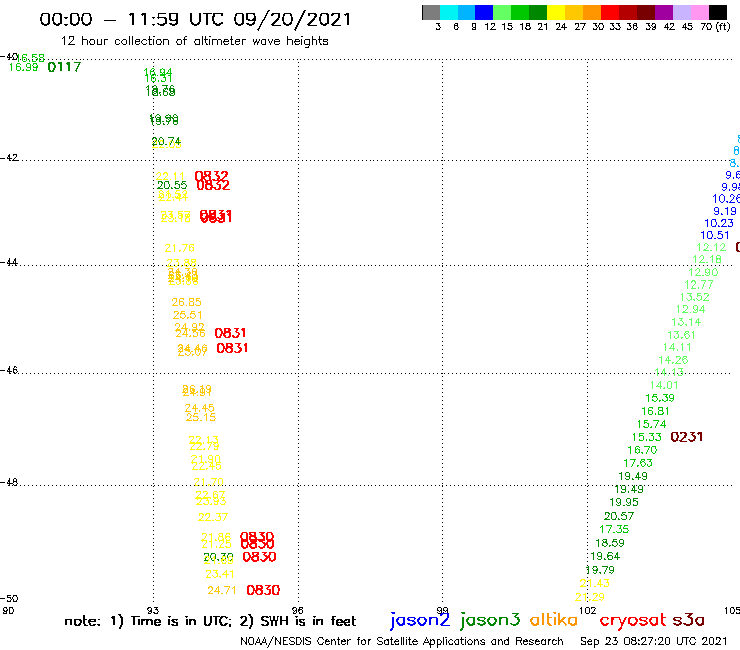Click the longitude axis label 102
The width and height of the screenshot is (740, 650).
pos(587,610)
